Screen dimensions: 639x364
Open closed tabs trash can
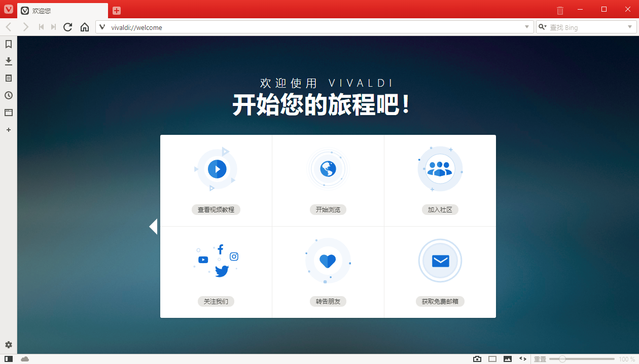click(560, 10)
